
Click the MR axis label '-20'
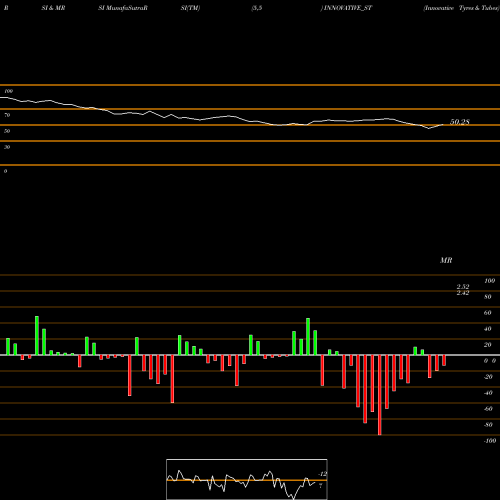[488, 377]
